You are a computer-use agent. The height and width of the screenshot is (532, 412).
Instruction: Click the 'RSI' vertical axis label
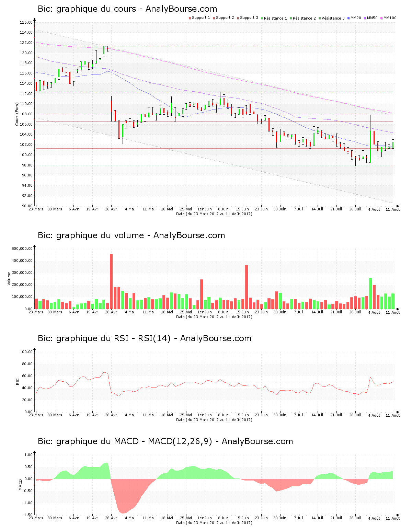pyautogui.click(x=17, y=381)
